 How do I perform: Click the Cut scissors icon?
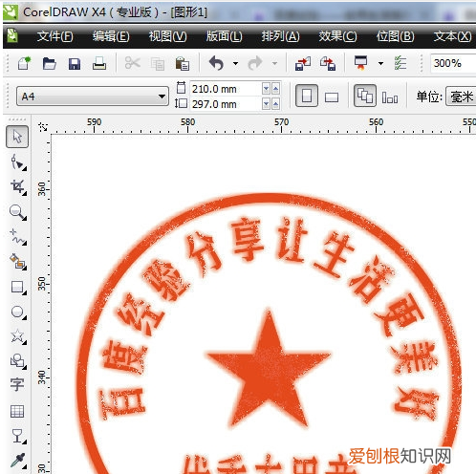133,63
